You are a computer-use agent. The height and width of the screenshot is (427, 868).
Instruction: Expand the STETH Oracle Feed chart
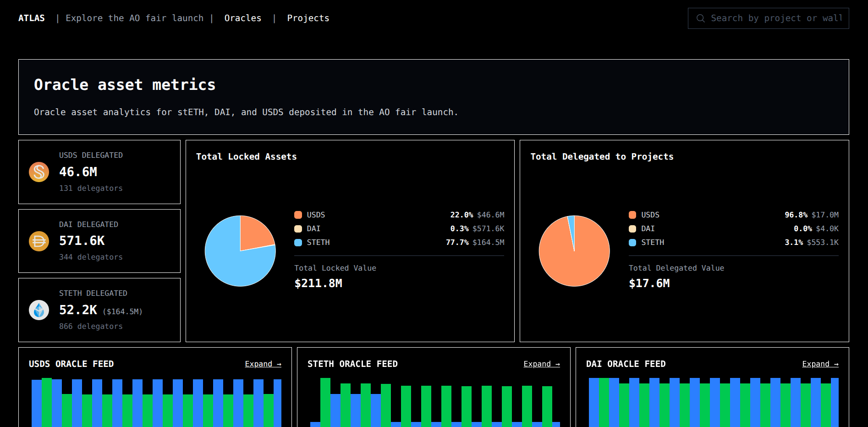tap(541, 364)
